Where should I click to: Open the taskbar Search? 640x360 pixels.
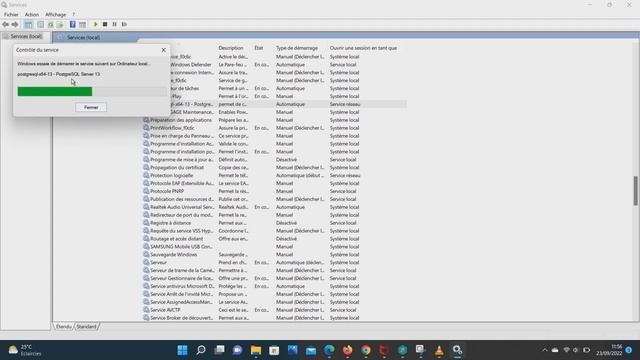click(x=201, y=350)
